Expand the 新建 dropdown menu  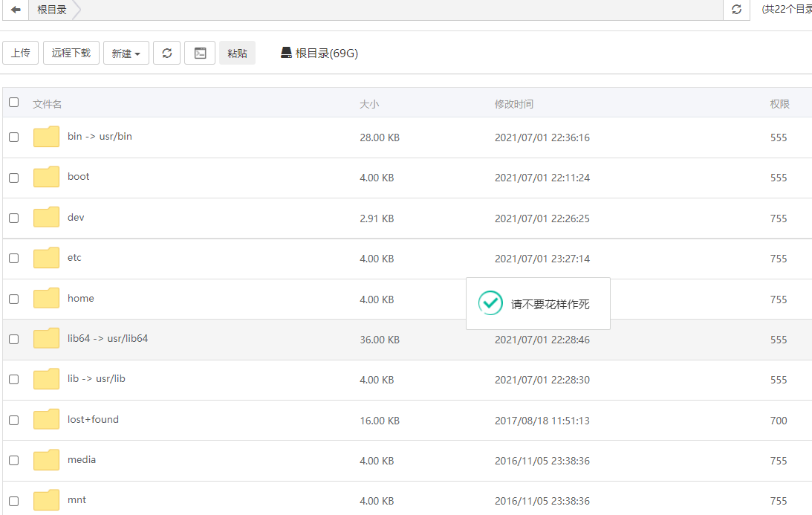tap(126, 53)
